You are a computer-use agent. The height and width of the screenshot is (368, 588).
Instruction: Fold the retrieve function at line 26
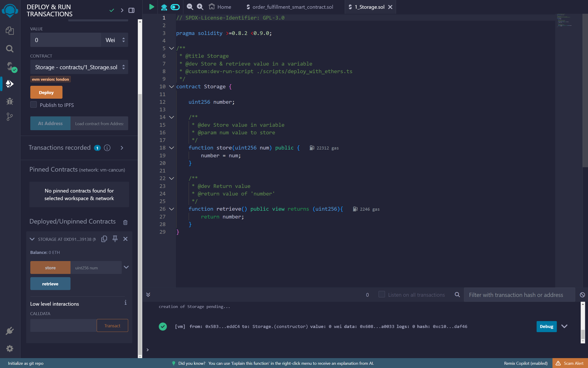pyautogui.click(x=172, y=209)
